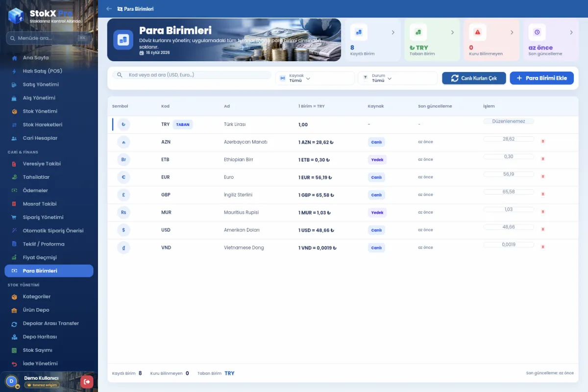Screen dimensions: 588x392
Task: Click the Taban Birim card icon
Action: [418, 32]
